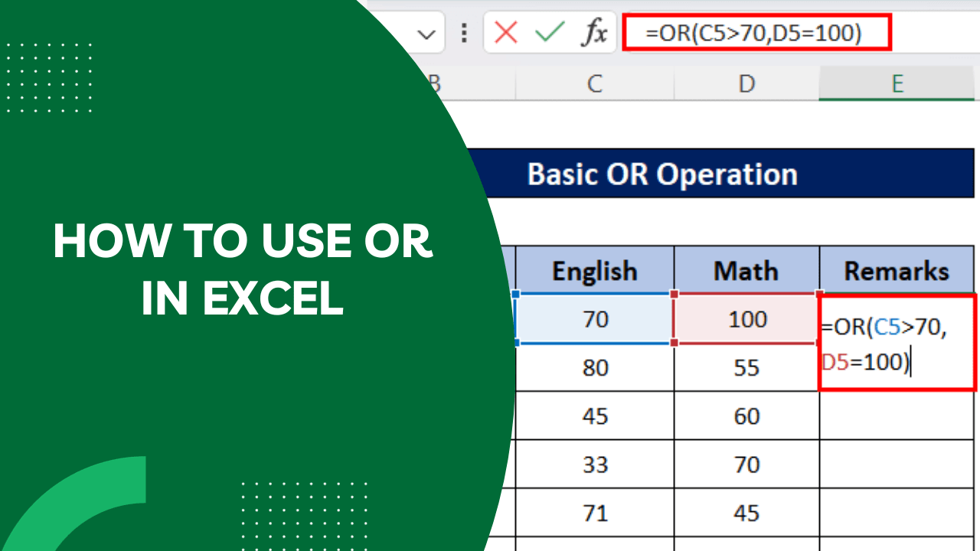Viewport: 980px width, 551px height.
Task: Cancel the formula entry with the red X
Action: click(x=505, y=33)
